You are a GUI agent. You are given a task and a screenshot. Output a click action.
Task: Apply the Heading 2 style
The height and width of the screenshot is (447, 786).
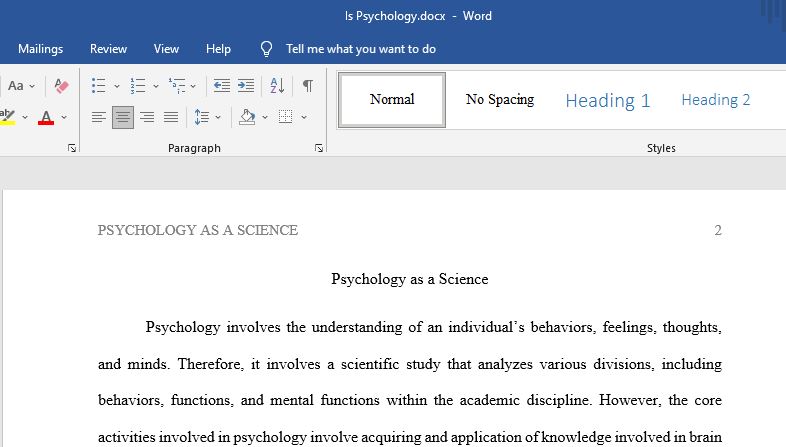(715, 100)
